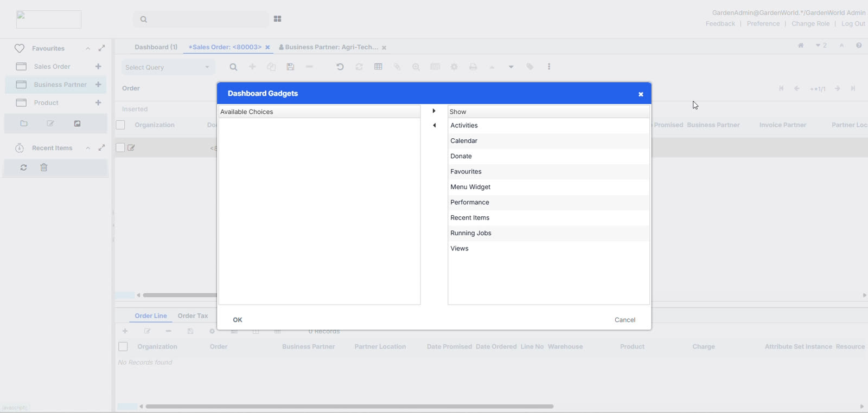Click the Recent Items refresh icon
Screen dimensions: 868x413
coord(23,167)
